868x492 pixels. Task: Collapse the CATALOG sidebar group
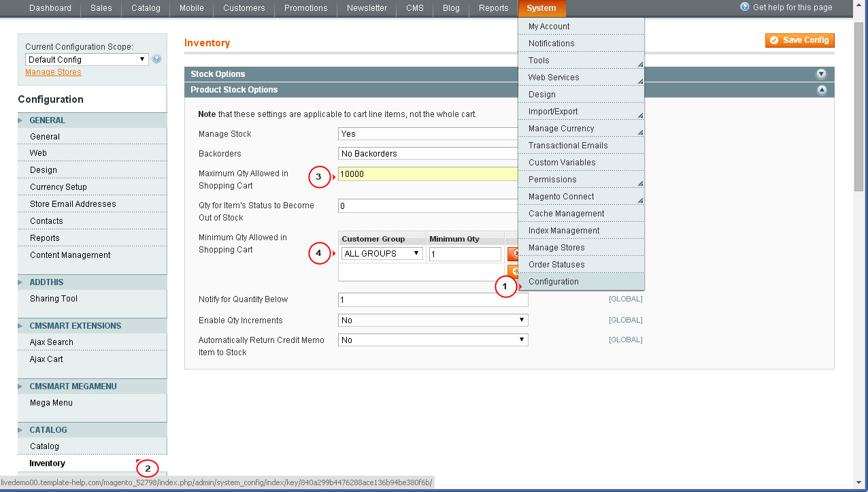(x=92, y=430)
